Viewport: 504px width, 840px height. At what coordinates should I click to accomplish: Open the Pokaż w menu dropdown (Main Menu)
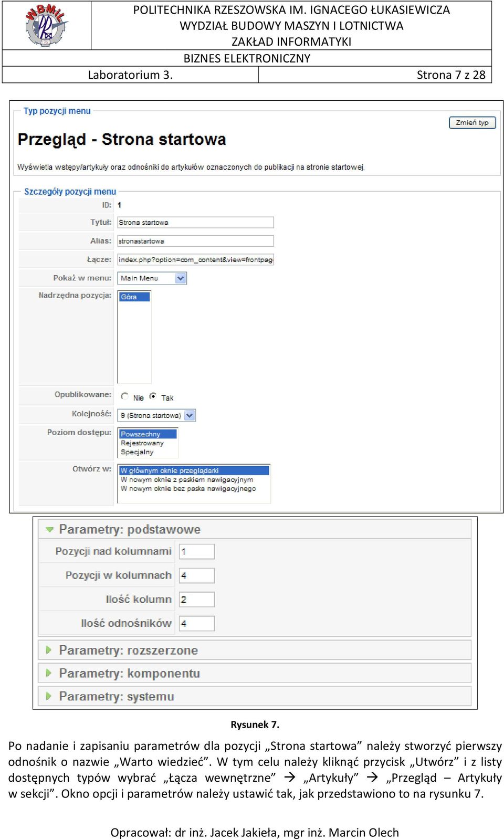(x=152, y=278)
